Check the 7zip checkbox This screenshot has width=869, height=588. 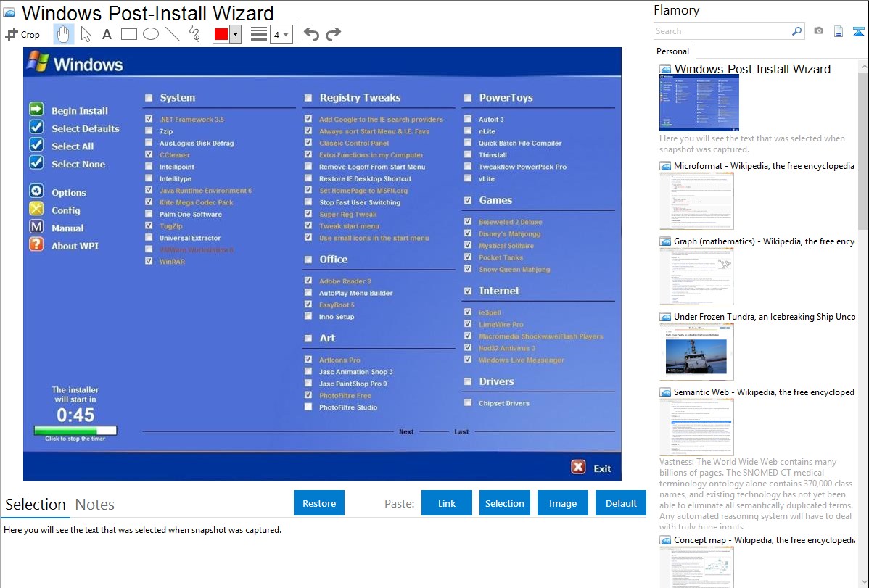point(149,131)
